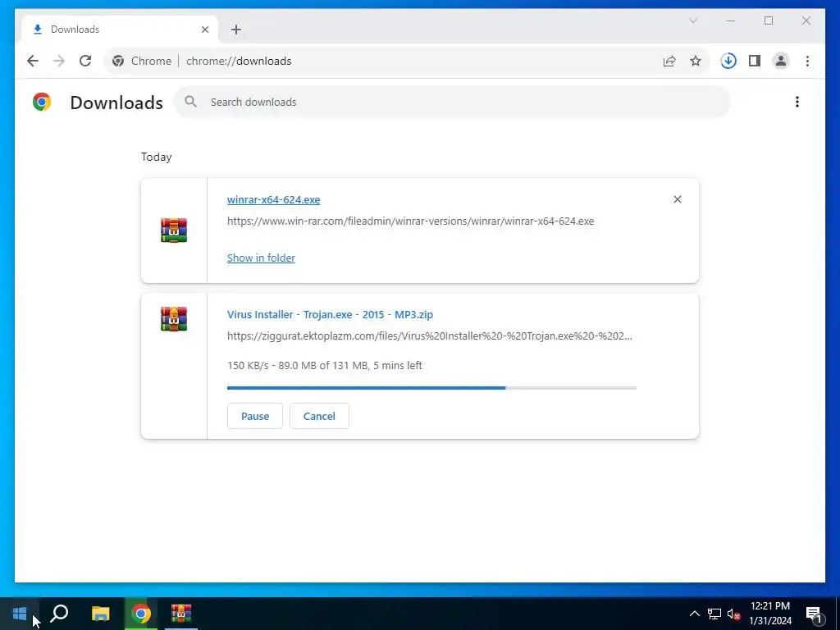Screen dimensions: 840x630
Task: Select the Downloads tab
Action: pyautogui.click(x=120, y=30)
